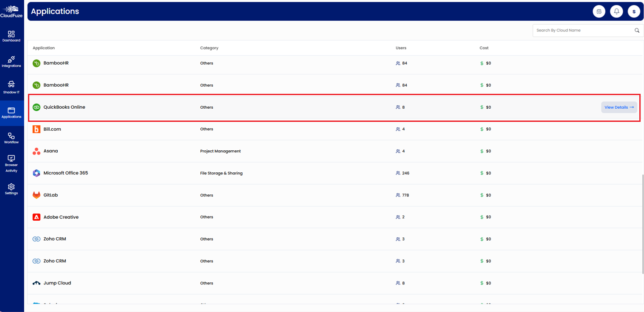Click the QuickBooks Online app logo

pyautogui.click(x=36, y=107)
